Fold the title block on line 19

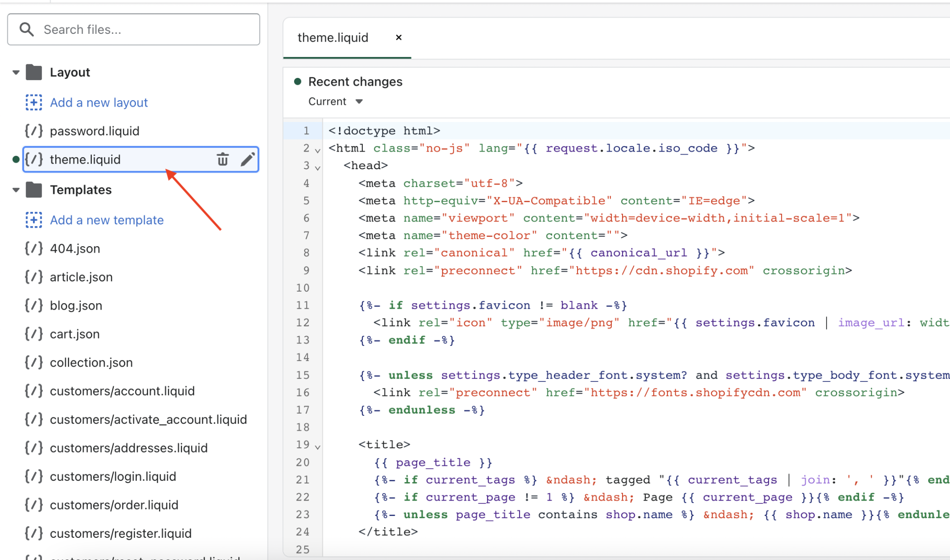(x=318, y=447)
